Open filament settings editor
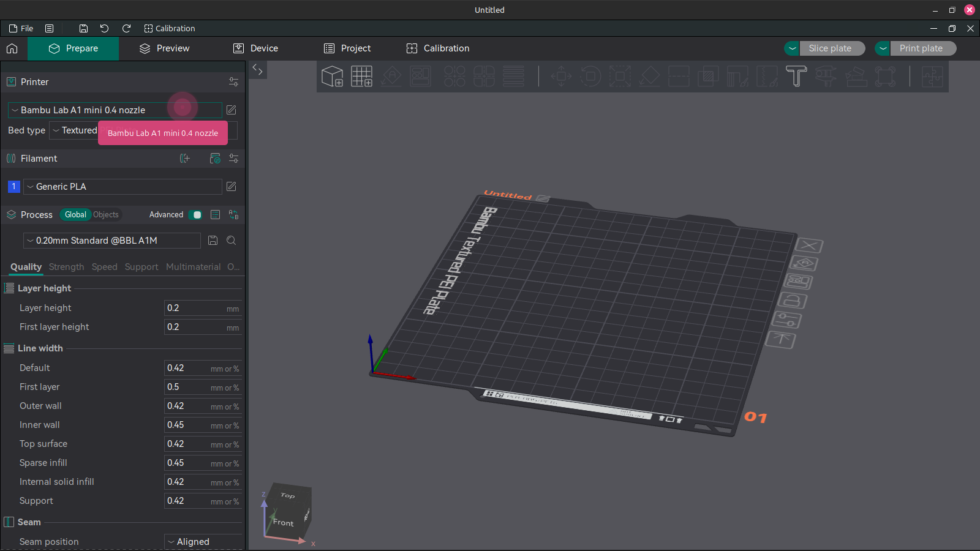 [231, 187]
